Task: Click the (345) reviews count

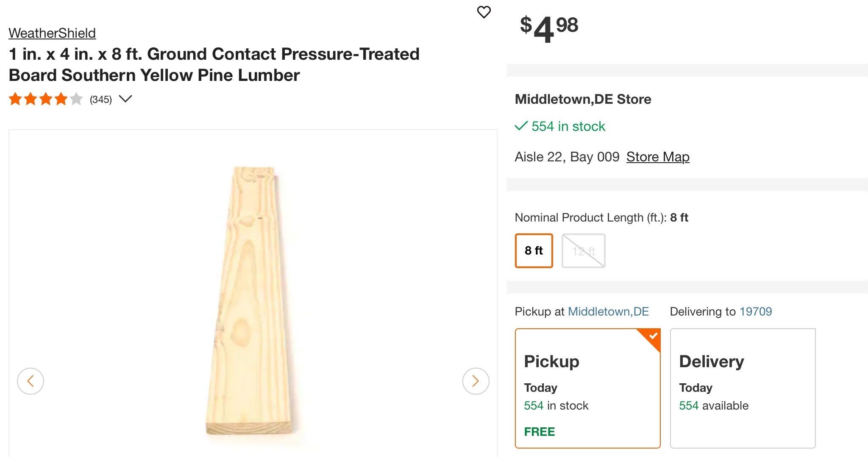Action: coord(101,100)
